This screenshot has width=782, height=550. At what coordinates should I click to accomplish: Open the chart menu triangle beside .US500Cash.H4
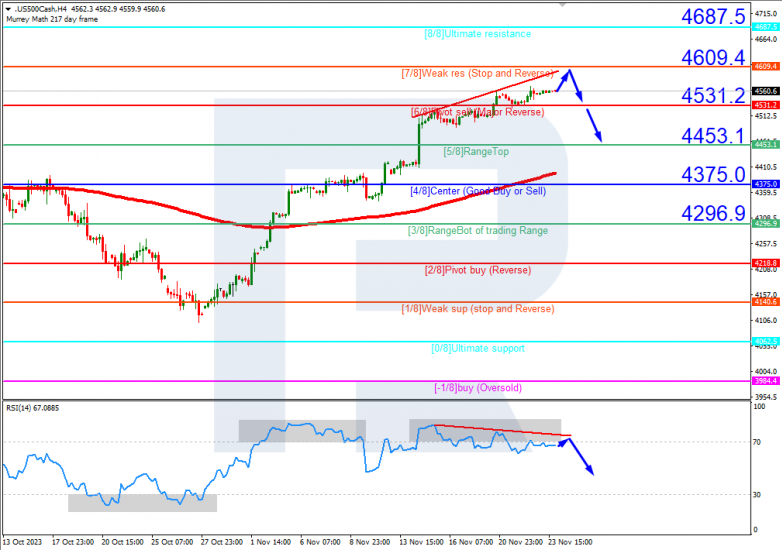click(8, 9)
